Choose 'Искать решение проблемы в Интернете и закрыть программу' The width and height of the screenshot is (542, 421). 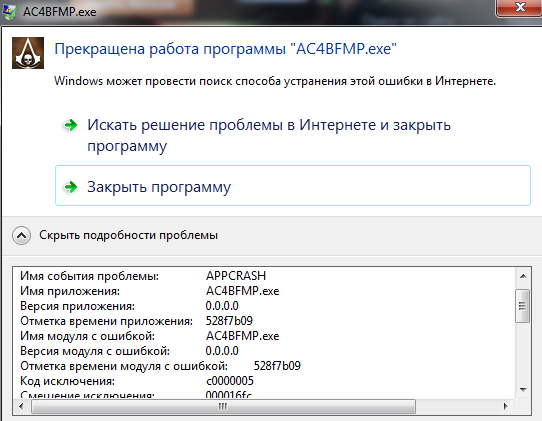(x=269, y=135)
